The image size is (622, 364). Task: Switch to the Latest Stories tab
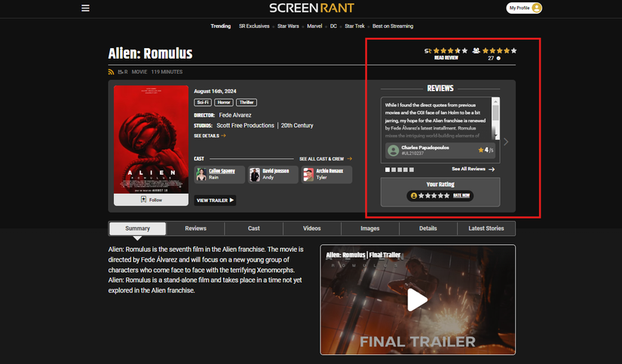coord(486,228)
